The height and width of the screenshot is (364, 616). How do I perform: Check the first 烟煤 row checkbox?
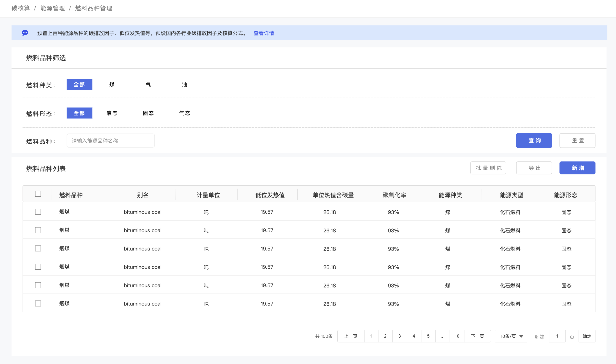(38, 212)
